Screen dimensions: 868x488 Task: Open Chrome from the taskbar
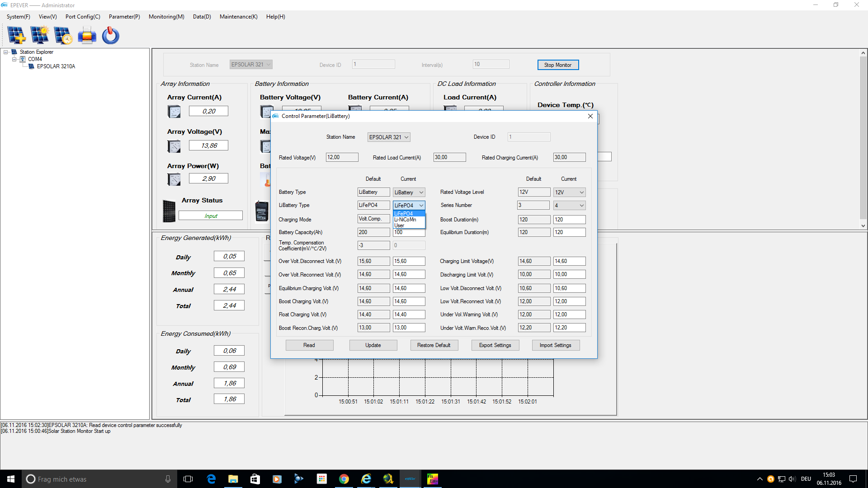[344, 479]
